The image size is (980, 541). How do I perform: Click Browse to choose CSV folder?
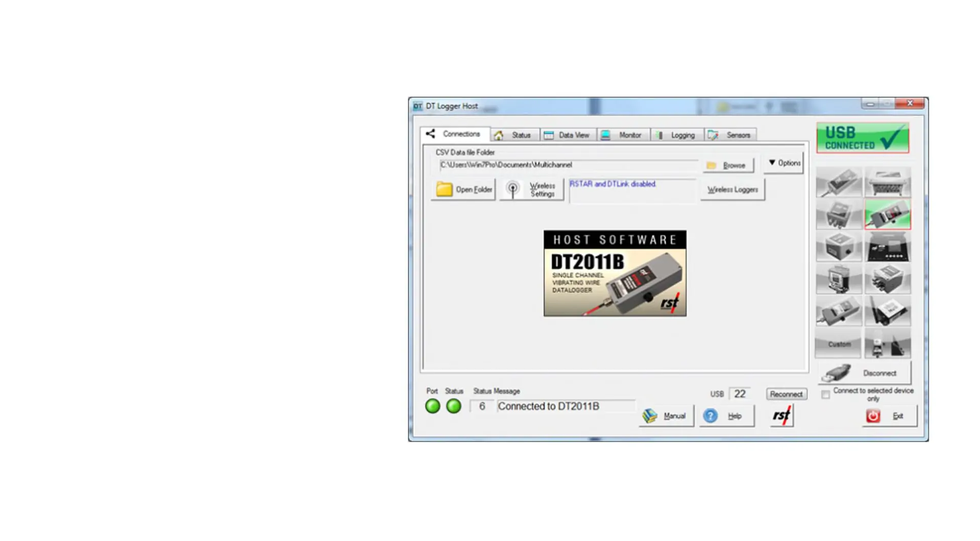coord(727,165)
